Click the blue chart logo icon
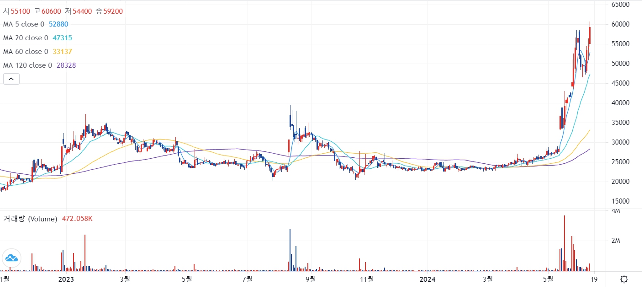This screenshot has height=290, width=644. pyautogui.click(x=11, y=258)
